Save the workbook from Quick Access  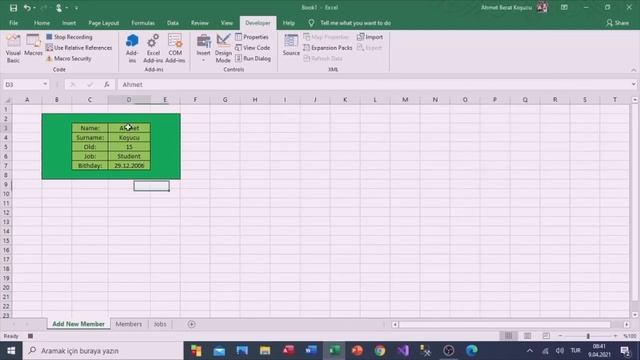tap(13, 7)
